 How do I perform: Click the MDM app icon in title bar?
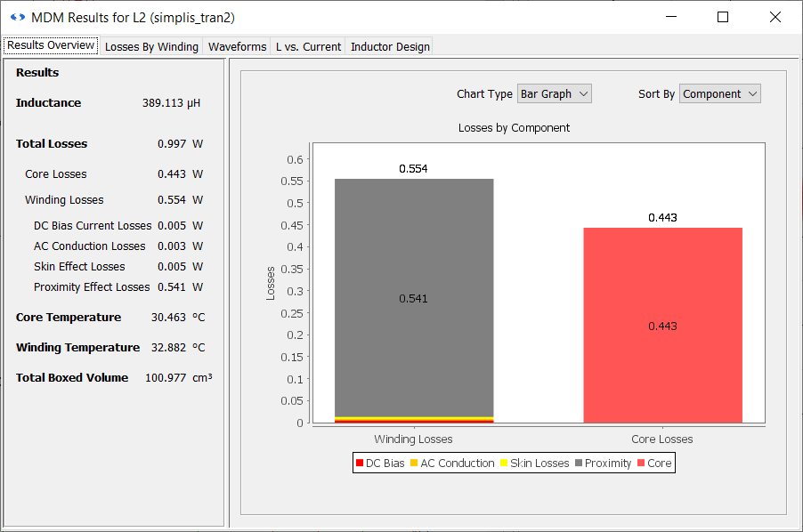coord(17,17)
